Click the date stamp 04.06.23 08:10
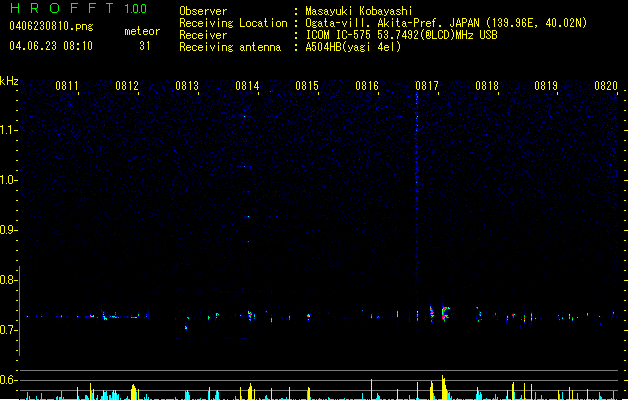 coord(51,46)
